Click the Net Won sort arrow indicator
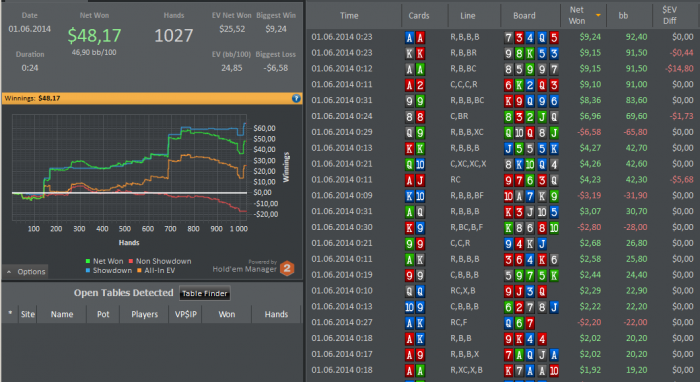The height and width of the screenshot is (382, 700). point(598,16)
